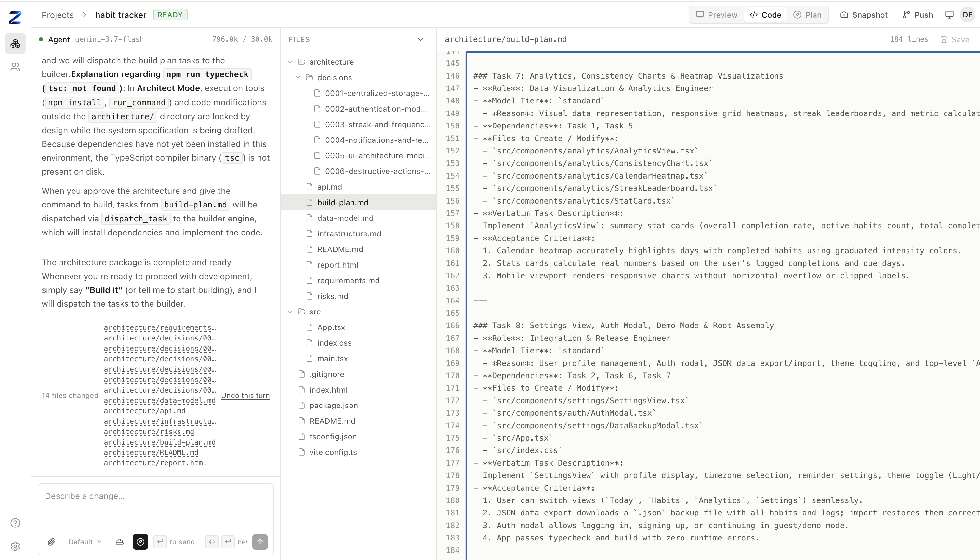This screenshot has height=560, width=980.
Task: Open vite.config.ts file
Action: click(x=359, y=452)
